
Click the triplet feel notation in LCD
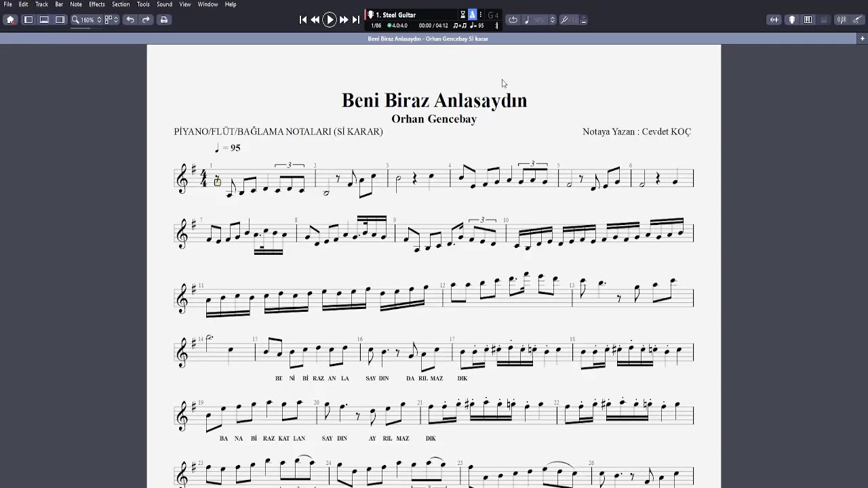point(459,26)
